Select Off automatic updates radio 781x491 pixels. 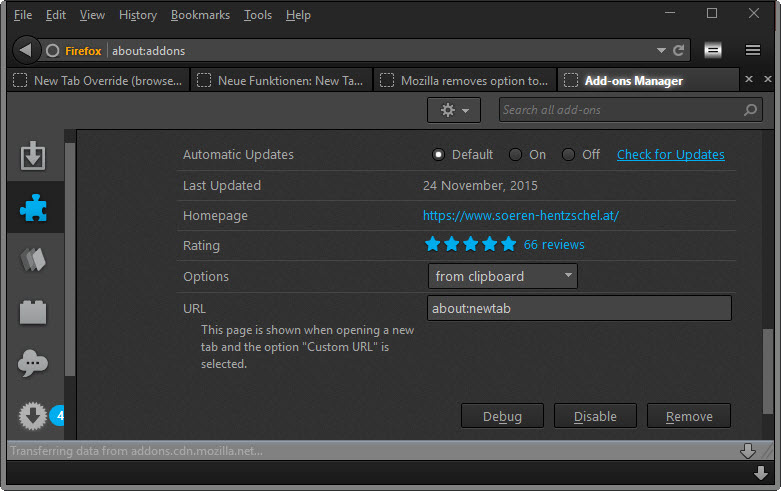[568, 155]
